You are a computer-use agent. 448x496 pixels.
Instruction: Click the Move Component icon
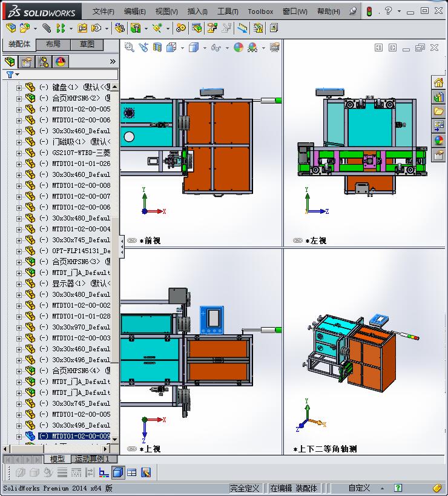96,28
